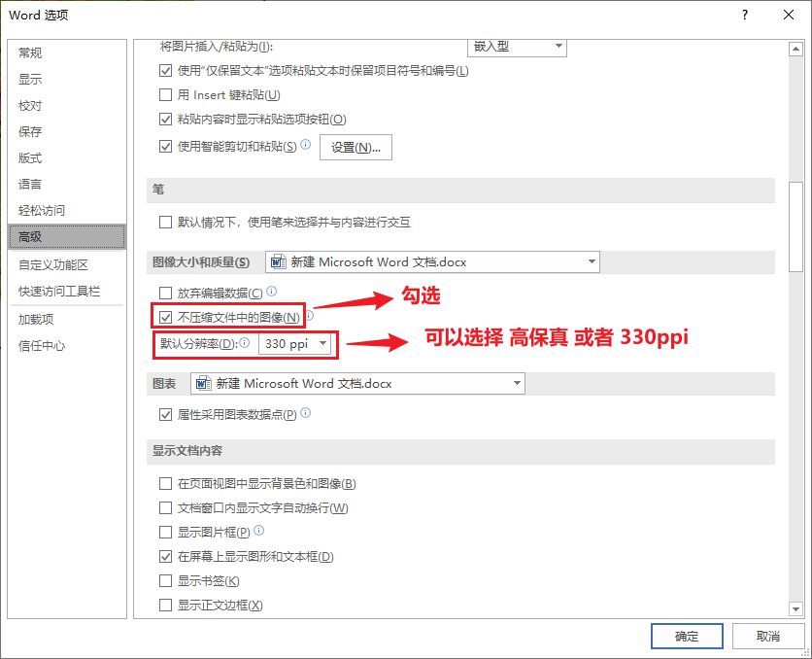
Task: Enable 显示书签 checkbox
Action: (x=165, y=581)
